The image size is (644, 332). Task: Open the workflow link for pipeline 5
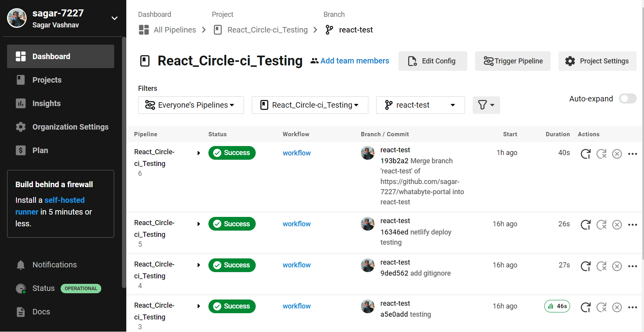tap(296, 224)
